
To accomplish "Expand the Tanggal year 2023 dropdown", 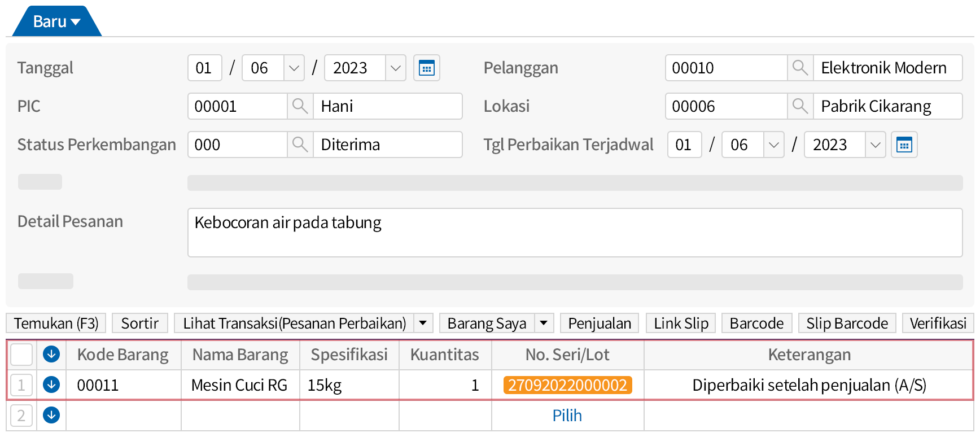I will point(395,68).
